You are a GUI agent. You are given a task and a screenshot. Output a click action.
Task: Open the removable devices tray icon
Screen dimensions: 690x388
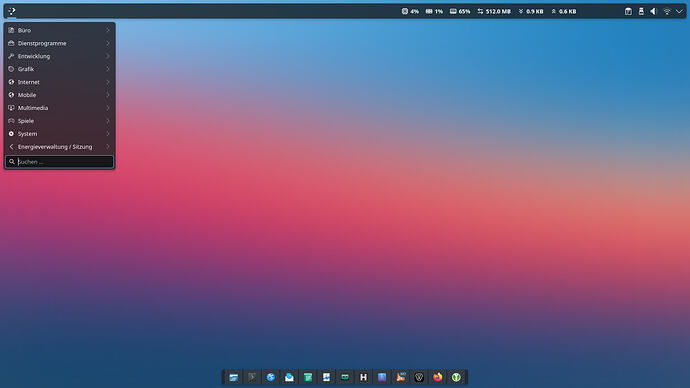pos(641,11)
